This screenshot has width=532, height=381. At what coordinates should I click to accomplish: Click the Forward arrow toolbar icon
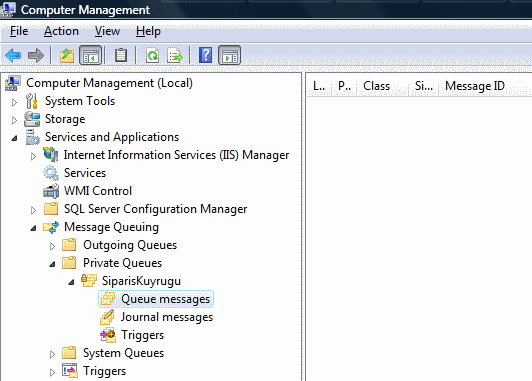[36, 55]
